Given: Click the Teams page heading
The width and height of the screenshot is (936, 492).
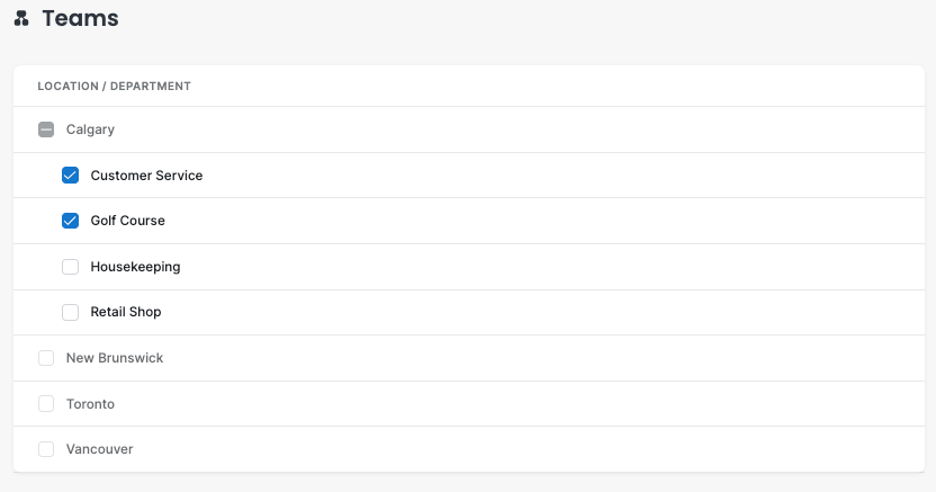Looking at the screenshot, I should 80,19.
